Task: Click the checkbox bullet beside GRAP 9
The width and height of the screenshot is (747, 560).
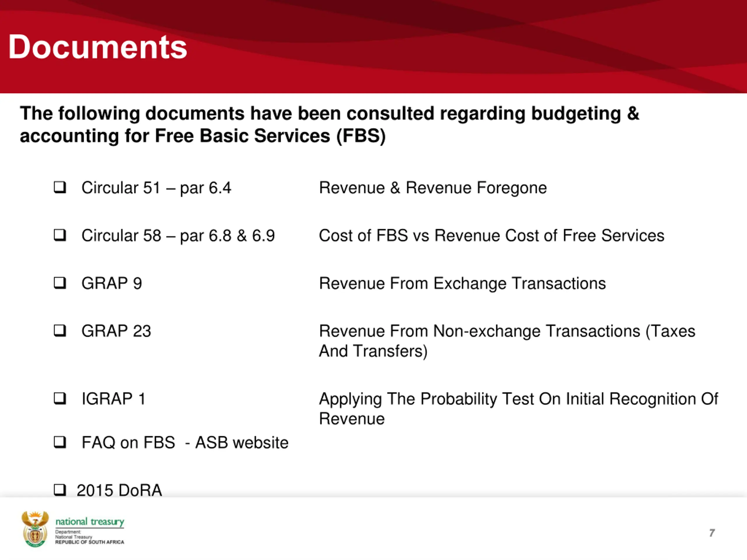Action: [x=60, y=283]
